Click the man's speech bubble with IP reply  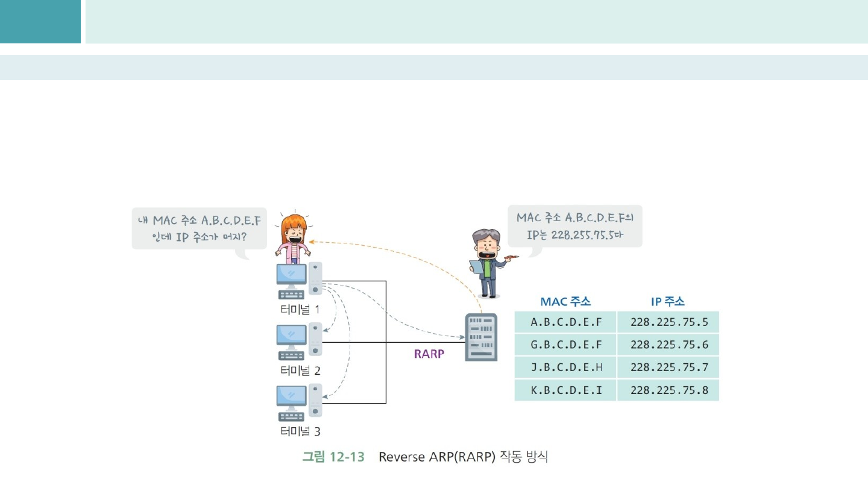[x=575, y=226]
